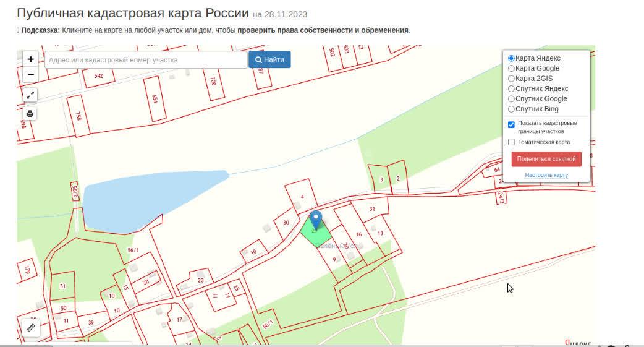Viewport: 644px width, 347px height.
Task: Click parcel number 30 on map
Action: tap(286, 223)
